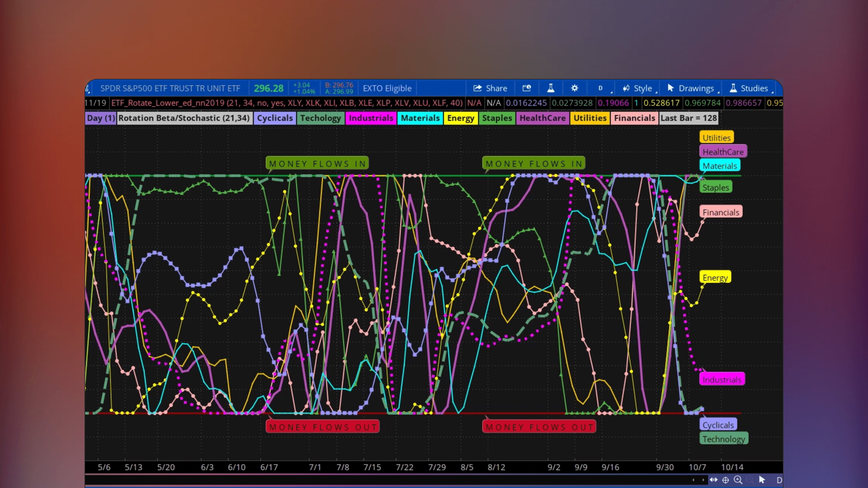The width and height of the screenshot is (868, 488).
Task: Open the chart settings gear icon
Action: (x=574, y=88)
